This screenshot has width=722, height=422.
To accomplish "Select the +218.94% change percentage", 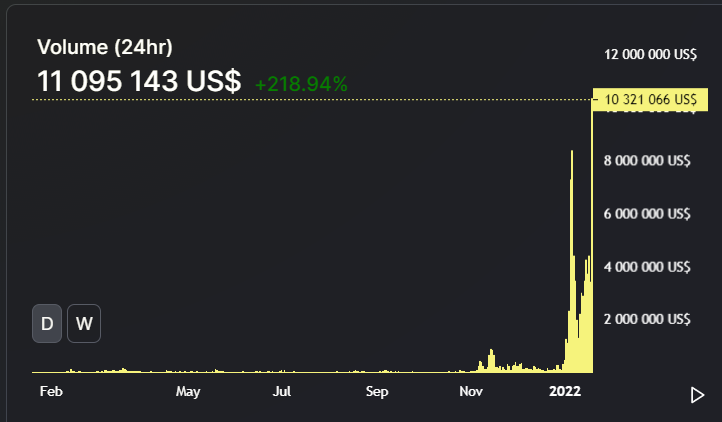I will tap(301, 84).
